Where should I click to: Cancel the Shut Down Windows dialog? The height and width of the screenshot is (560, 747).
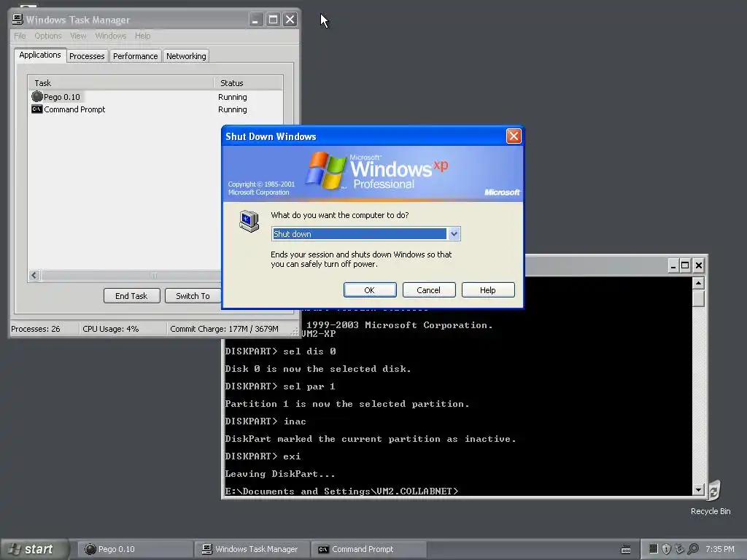429,290
